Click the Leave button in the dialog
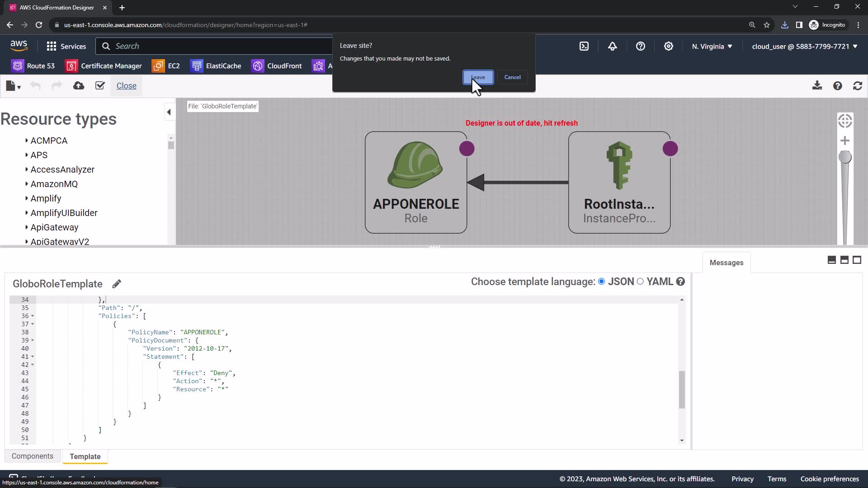The image size is (868, 488). tap(478, 77)
